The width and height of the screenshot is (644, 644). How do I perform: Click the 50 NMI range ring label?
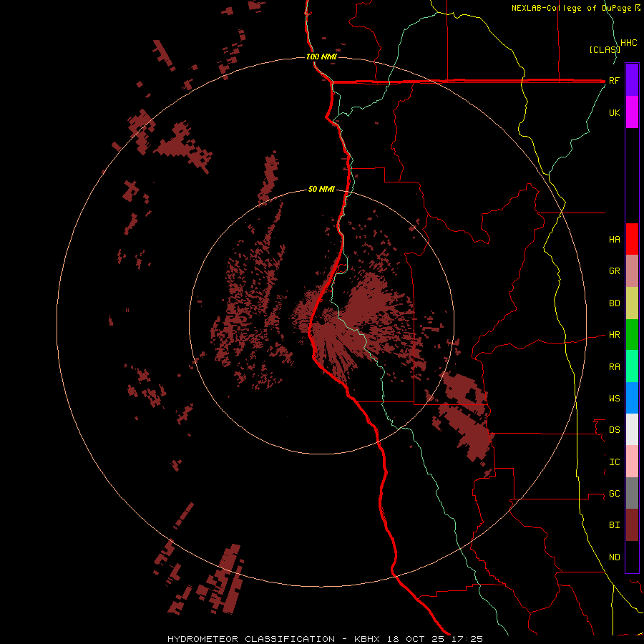click(x=321, y=190)
